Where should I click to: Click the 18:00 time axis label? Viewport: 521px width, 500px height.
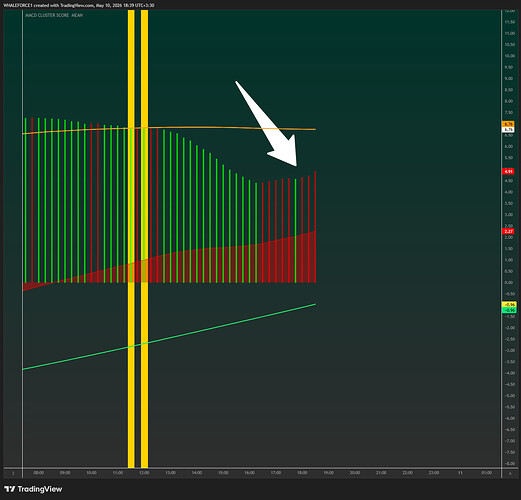pos(302,473)
